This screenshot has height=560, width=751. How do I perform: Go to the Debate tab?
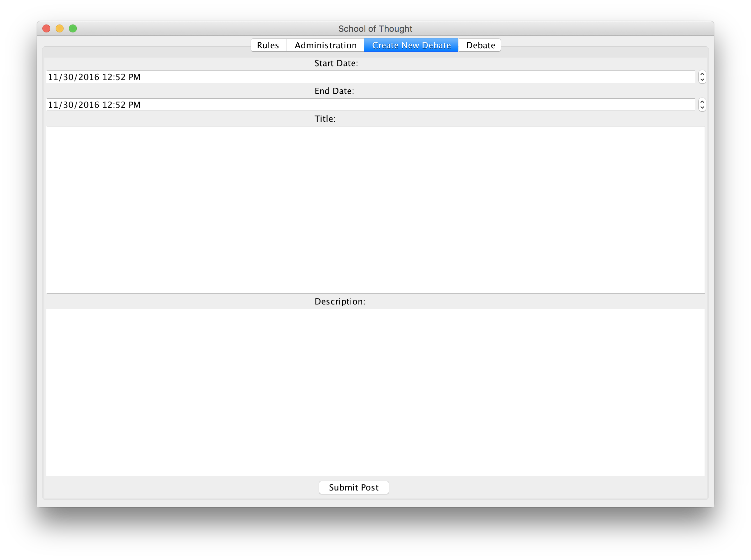tap(480, 45)
